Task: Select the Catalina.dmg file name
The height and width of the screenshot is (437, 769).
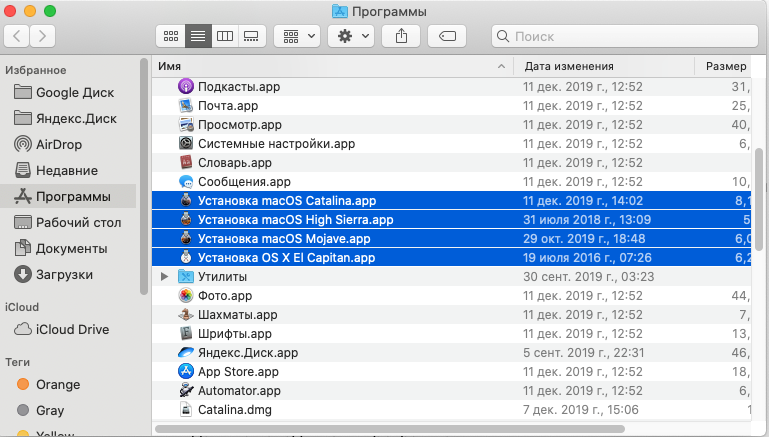Action: [x=234, y=410]
